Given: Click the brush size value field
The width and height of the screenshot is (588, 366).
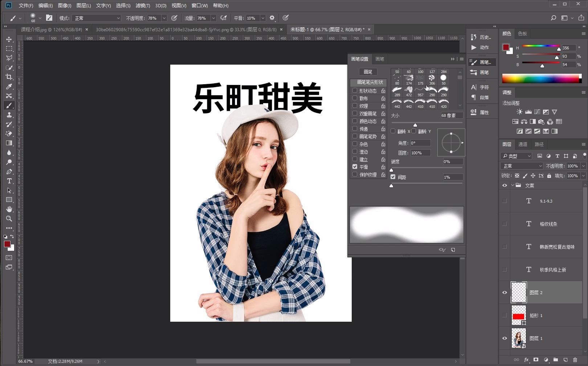Looking at the screenshot, I should click(452, 115).
